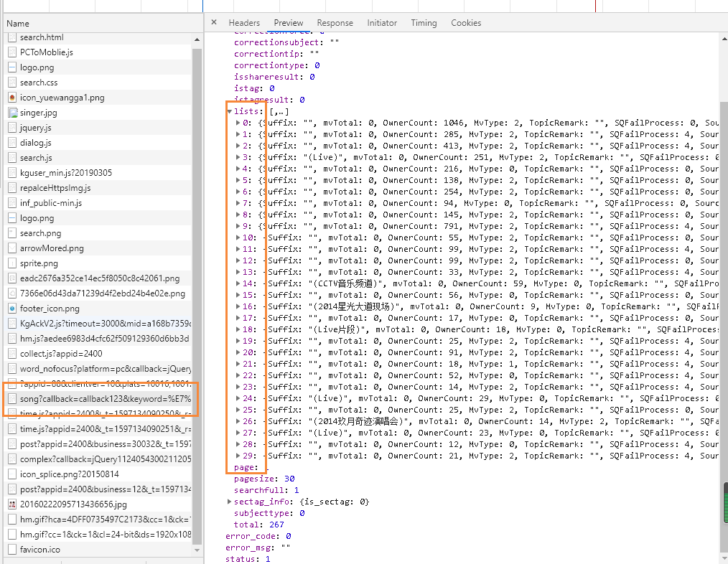Click the pagesize: 30 line
Screen dimensions: 728x564
coord(264,479)
